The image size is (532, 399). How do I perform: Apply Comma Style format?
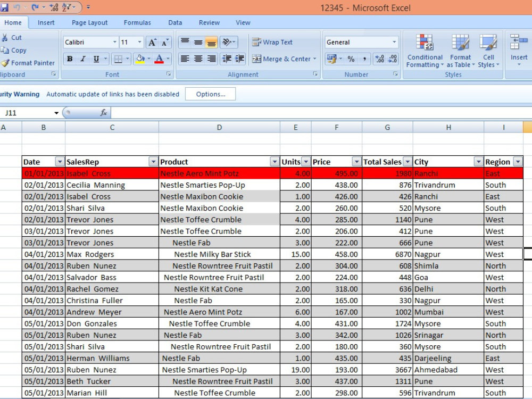coord(364,59)
